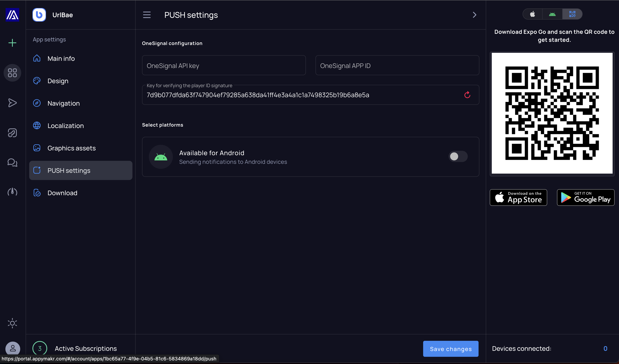Click the 3 subscriptions count circle
This screenshot has height=364, width=619.
(x=40, y=348)
